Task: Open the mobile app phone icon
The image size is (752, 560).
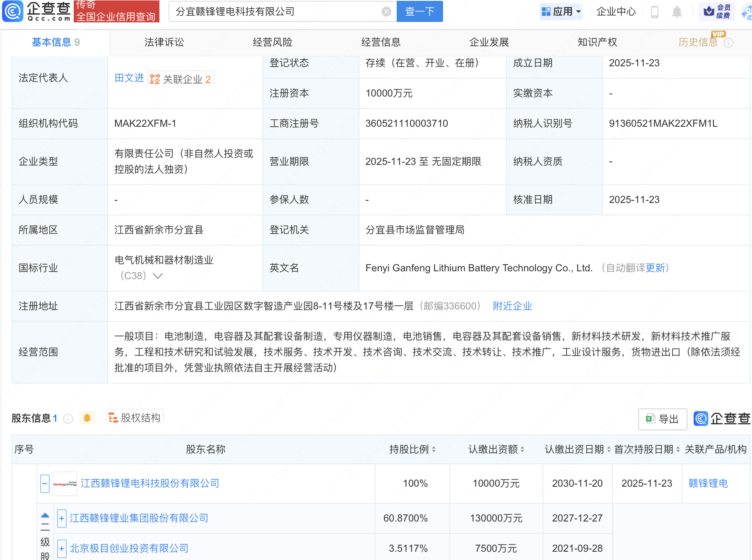Action: (x=655, y=12)
